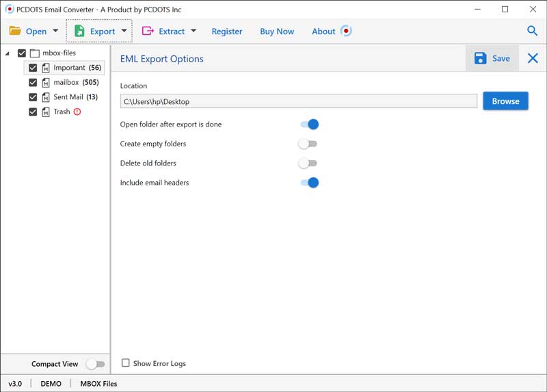The image size is (547, 392).
Task: Click the red warning icon beside Trash
Action: [x=77, y=112]
